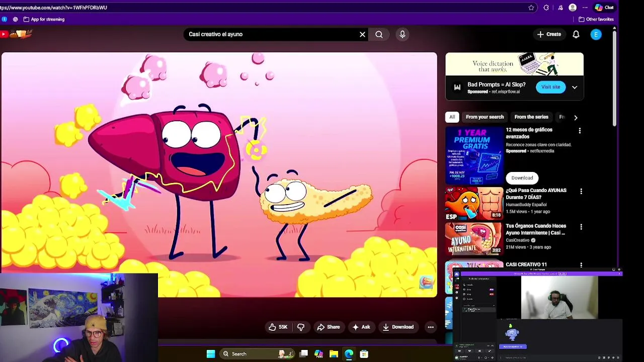Click the YouTube logo home link
Image resolution: width=644 pixels, height=362 pixels.
(16, 34)
